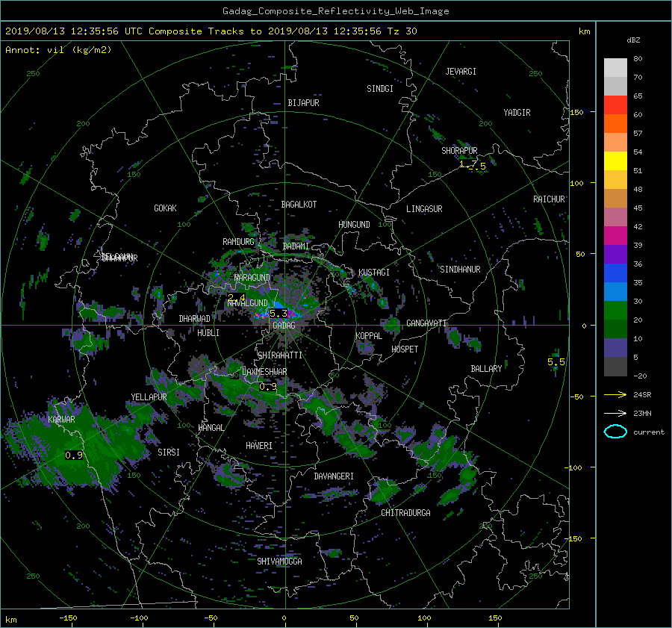Click the 'km' unit label at top right
Image resolution: width=672 pixels, height=628 pixels.
pos(584,31)
